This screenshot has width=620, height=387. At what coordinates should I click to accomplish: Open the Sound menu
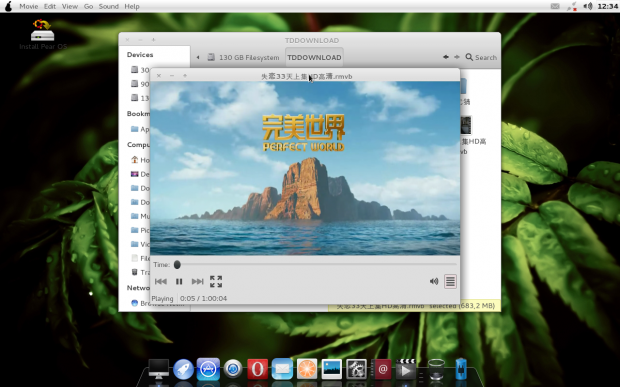tap(108, 6)
